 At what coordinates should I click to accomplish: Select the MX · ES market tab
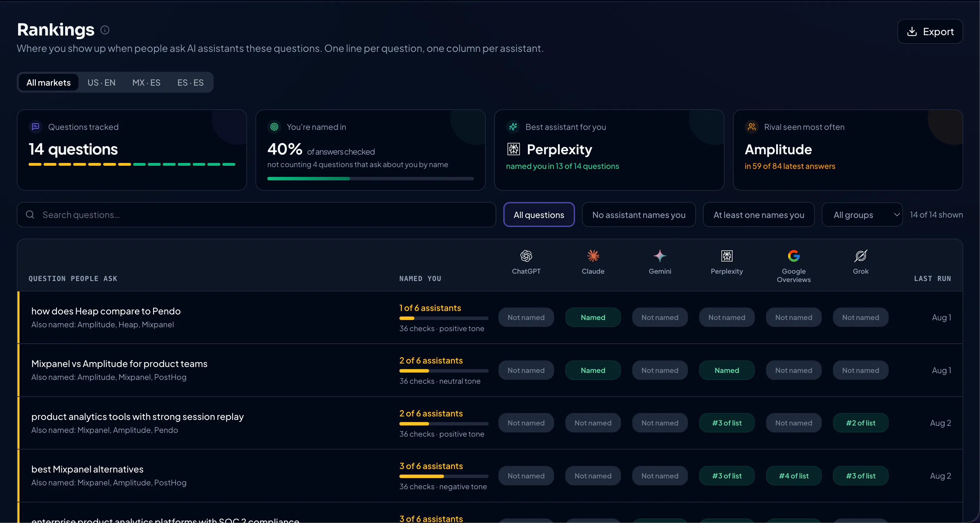pyautogui.click(x=146, y=83)
